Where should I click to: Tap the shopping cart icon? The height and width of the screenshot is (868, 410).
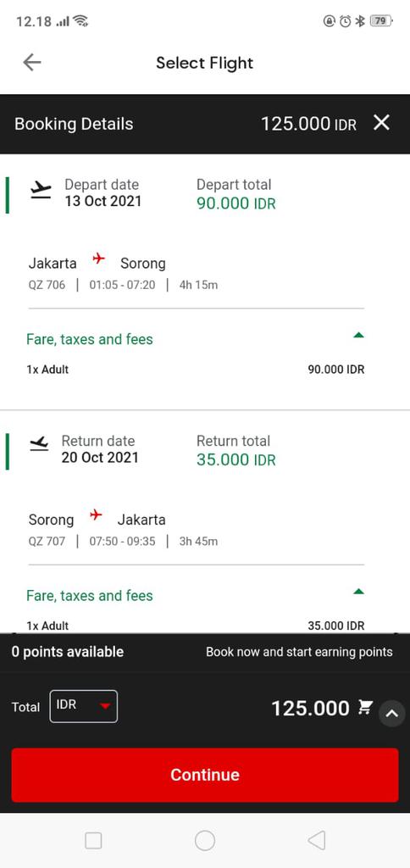point(365,707)
